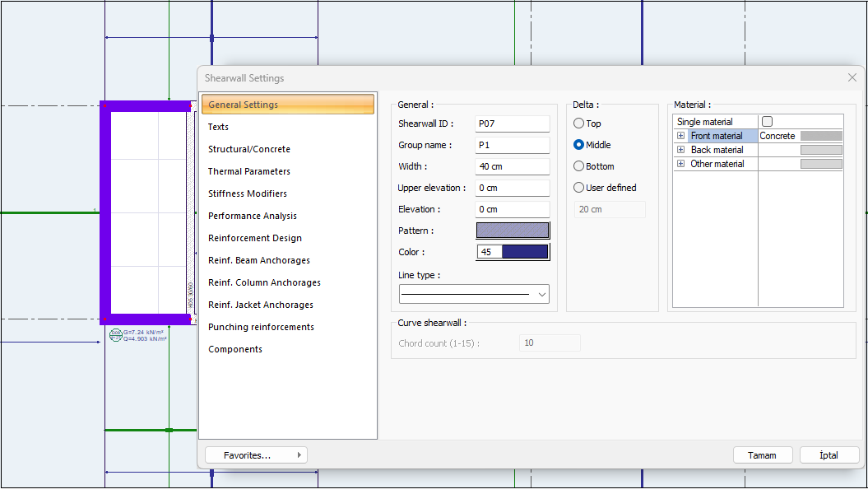The image size is (868, 494).
Task: Switch to the Stiffness Modifiers page
Action: [247, 193]
